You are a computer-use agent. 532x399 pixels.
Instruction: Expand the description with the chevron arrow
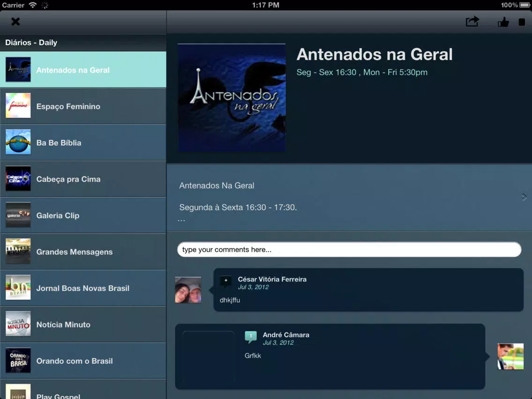[x=524, y=197]
